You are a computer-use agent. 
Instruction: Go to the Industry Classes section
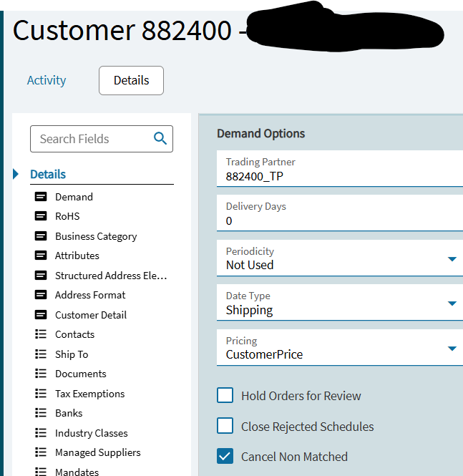click(x=91, y=433)
